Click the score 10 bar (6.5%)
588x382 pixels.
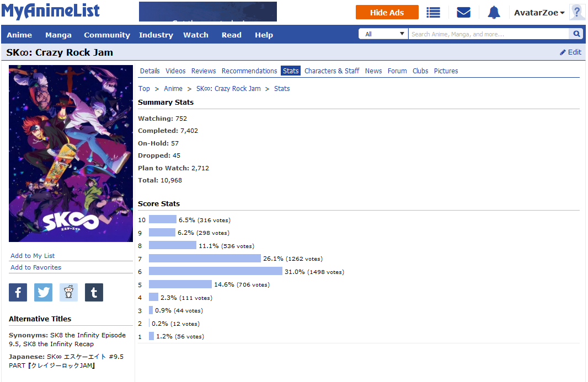(162, 220)
